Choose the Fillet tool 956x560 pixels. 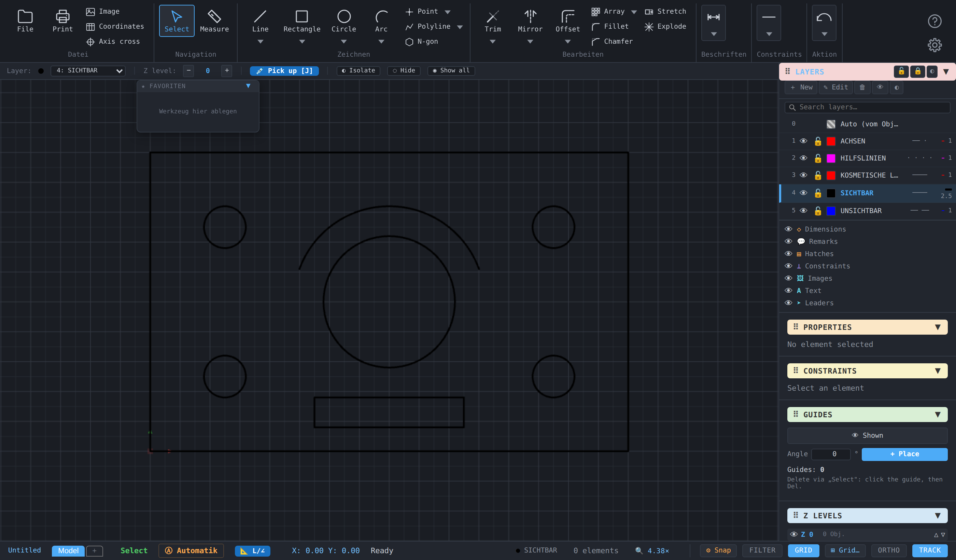610,27
